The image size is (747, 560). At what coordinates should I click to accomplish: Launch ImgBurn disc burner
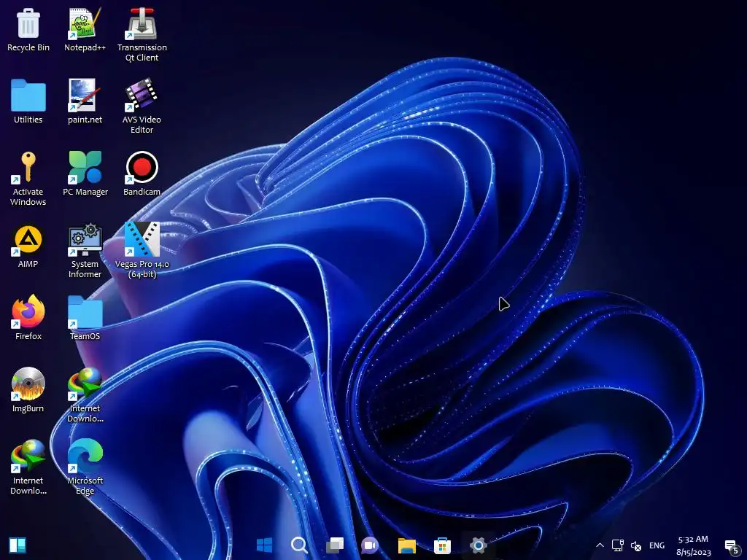tap(28, 391)
